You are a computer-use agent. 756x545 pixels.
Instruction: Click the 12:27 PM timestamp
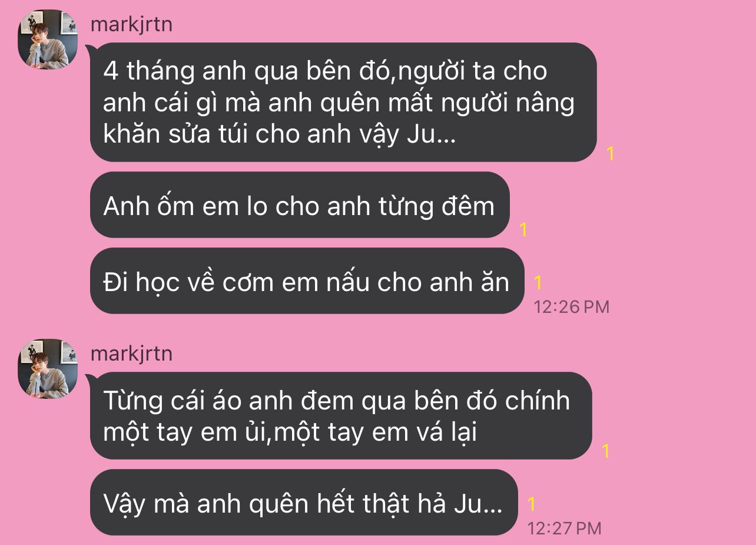tap(564, 529)
